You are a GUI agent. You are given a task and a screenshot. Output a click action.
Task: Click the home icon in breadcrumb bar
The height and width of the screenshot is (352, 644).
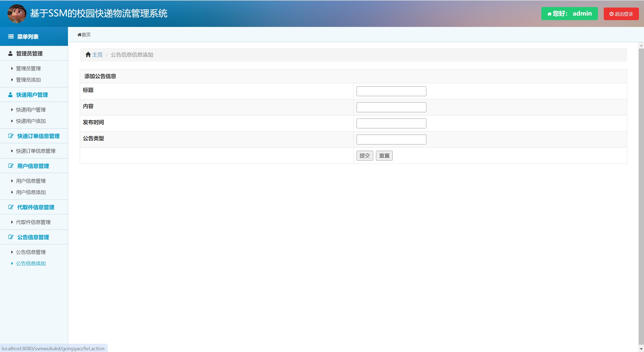click(88, 55)
